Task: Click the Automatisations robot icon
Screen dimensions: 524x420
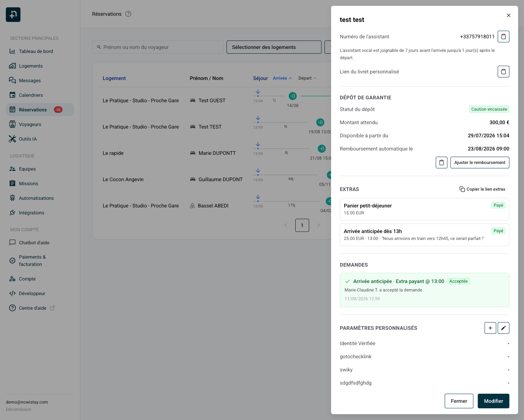Action: tap(12, 198)
